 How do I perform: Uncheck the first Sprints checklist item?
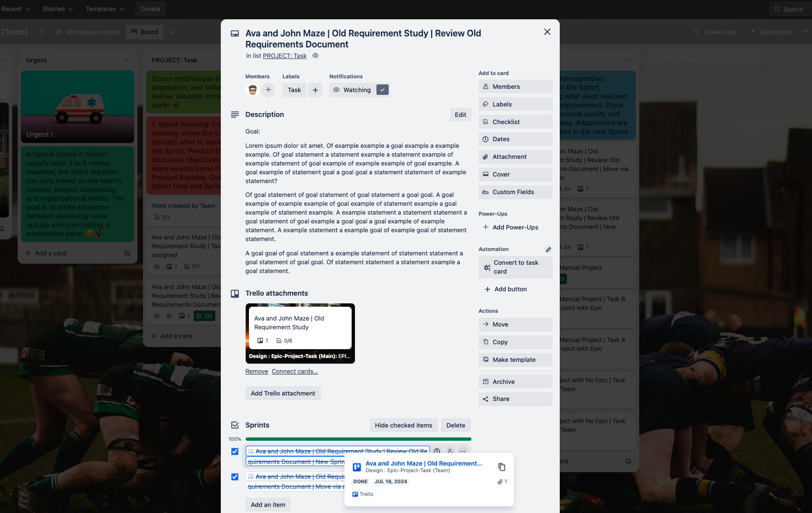point(235,451)
